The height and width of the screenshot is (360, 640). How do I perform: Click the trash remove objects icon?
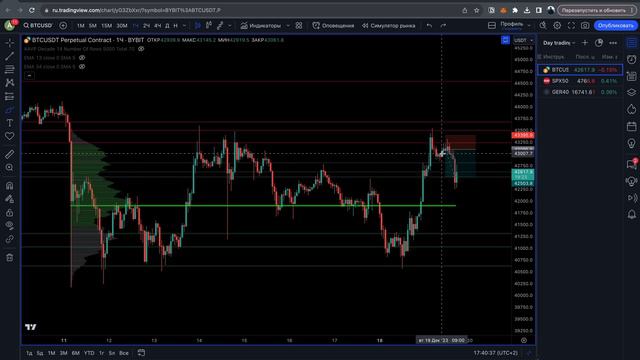9,258
